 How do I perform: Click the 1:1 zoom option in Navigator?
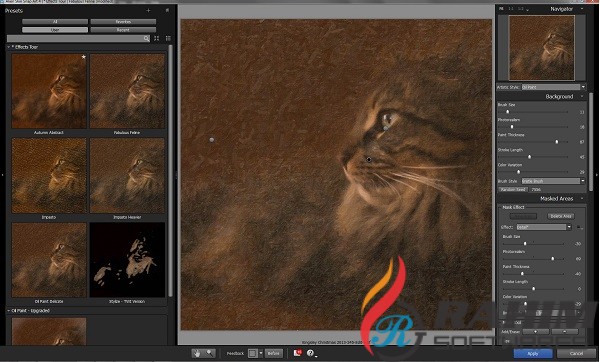coord(511,9)
